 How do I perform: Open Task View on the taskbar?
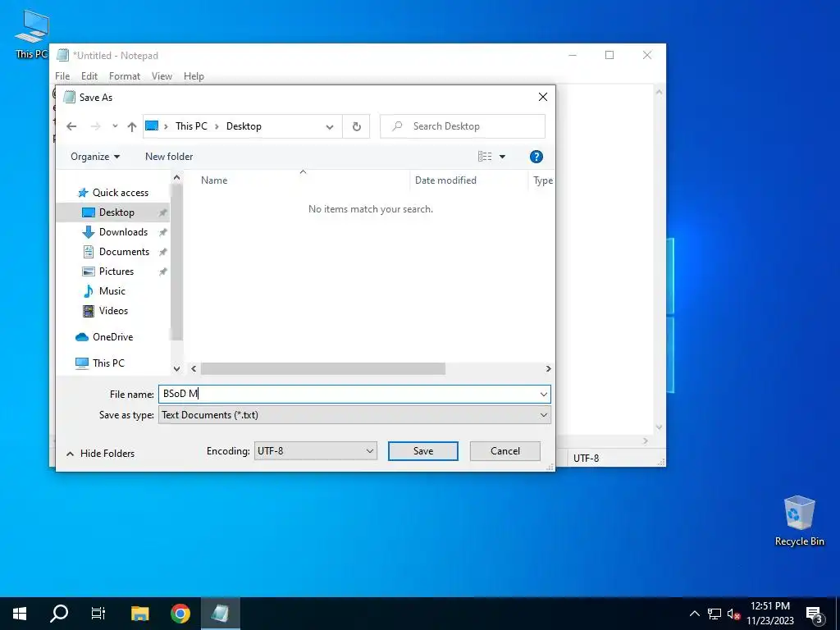coord(98,614)
